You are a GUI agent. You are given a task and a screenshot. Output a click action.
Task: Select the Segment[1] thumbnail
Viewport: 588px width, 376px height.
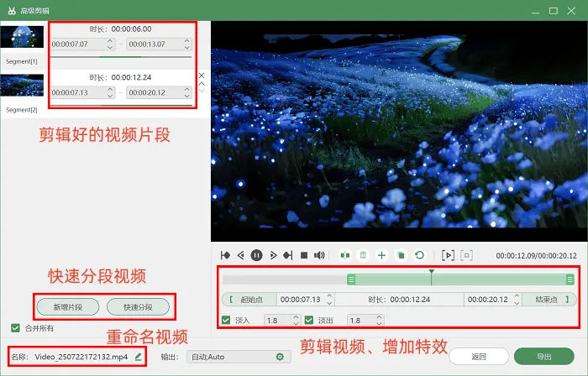click(x=22, y=37)
